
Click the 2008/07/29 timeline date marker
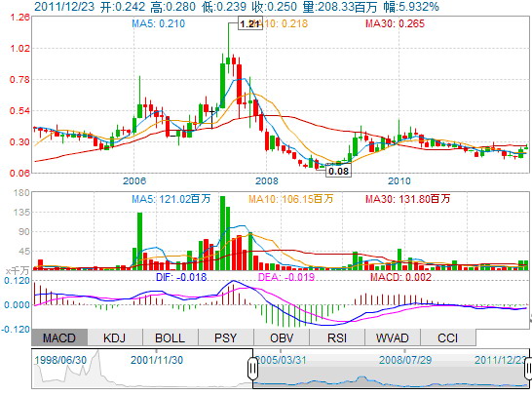[x=405, y=360]
